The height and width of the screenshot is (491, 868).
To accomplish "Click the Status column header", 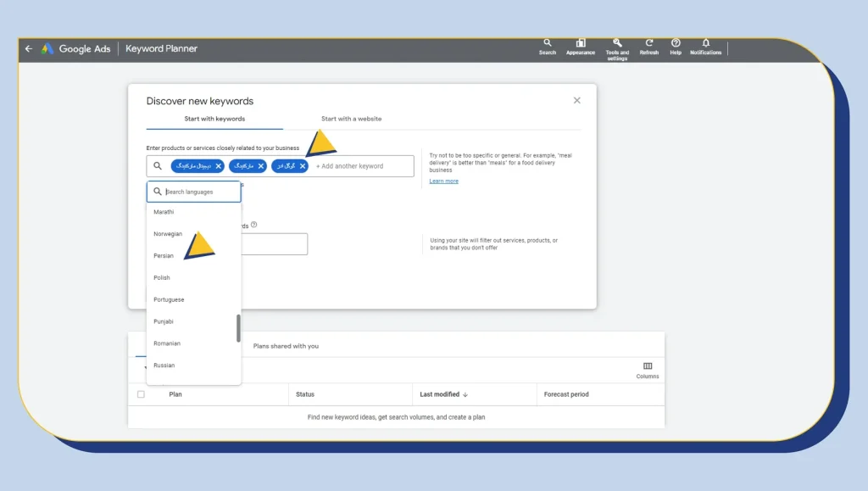I will coord(305,394).
